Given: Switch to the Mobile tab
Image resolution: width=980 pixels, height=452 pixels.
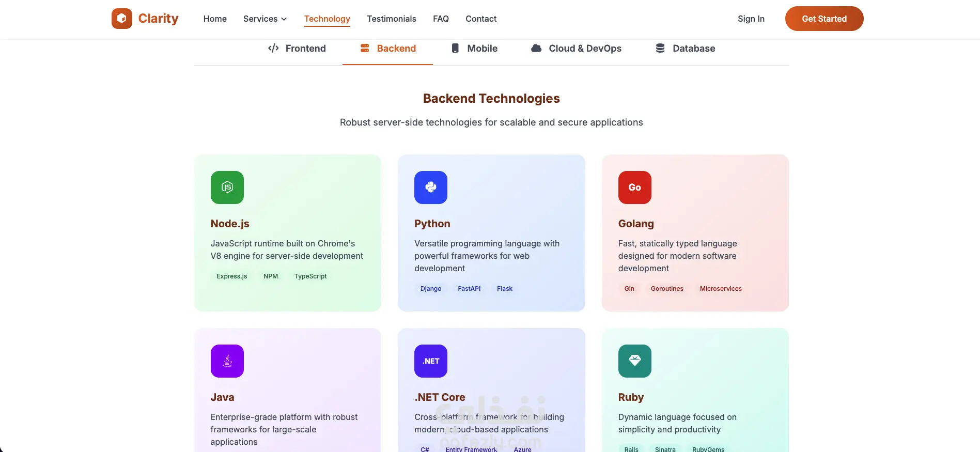Looking at the screenshot, I should pyautogui.click(x=474, y=49).
